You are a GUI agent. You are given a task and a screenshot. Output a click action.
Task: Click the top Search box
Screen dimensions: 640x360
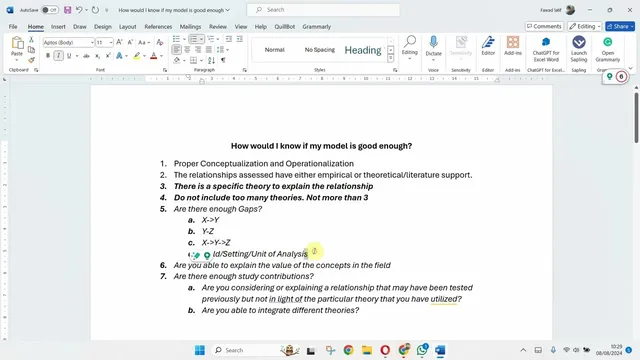[x=323, y=10]
